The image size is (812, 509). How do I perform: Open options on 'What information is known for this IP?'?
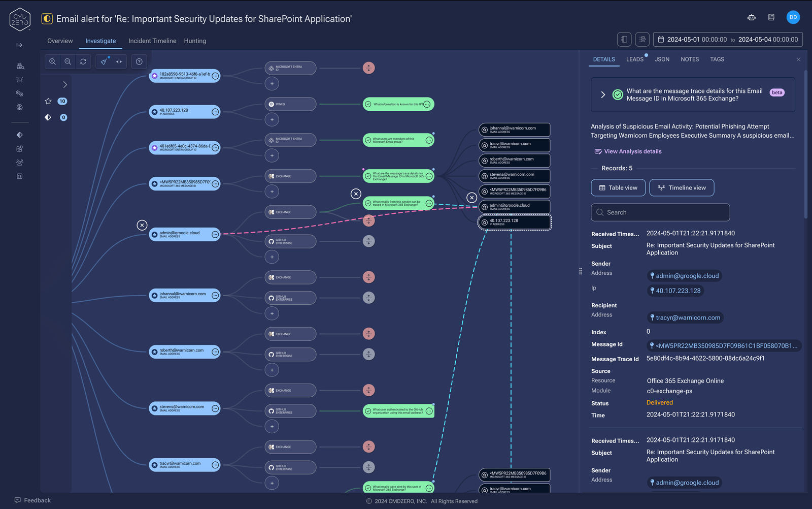pyautogui.click(x=427, y=104)
